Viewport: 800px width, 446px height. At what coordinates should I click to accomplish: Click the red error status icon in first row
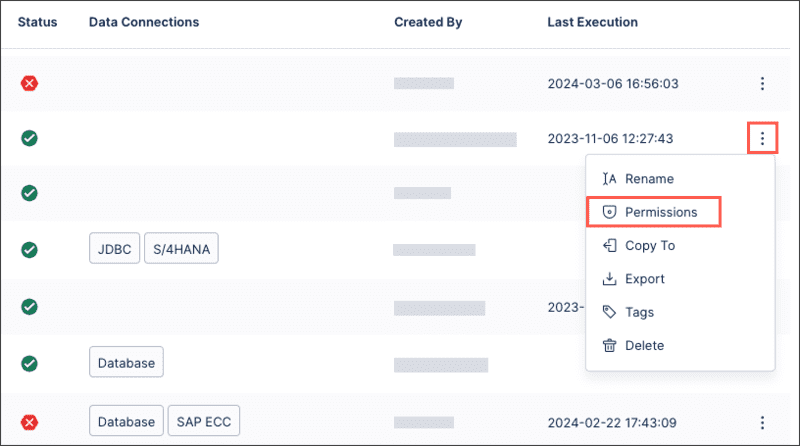pyautogui.click(x=30, y=83)
